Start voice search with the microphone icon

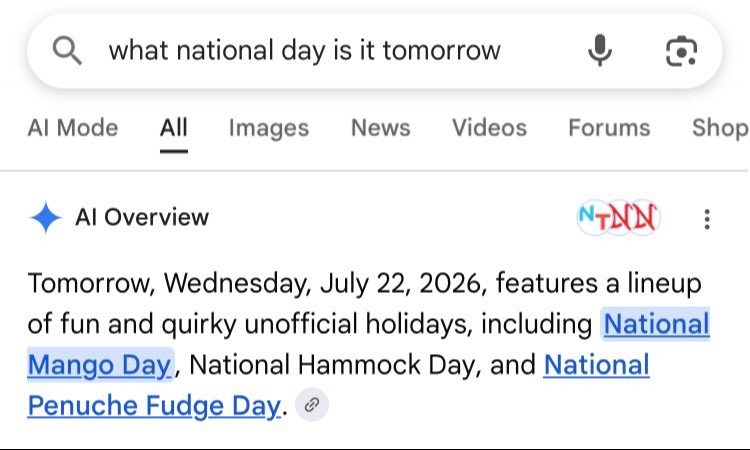[x=599, y=50]
